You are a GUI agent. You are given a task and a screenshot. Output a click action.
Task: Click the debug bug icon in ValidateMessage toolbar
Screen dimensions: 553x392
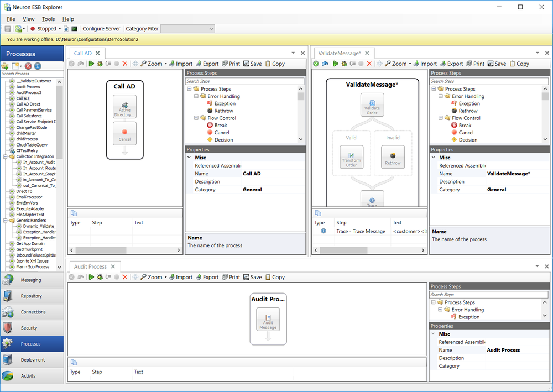tap(344, 64)
